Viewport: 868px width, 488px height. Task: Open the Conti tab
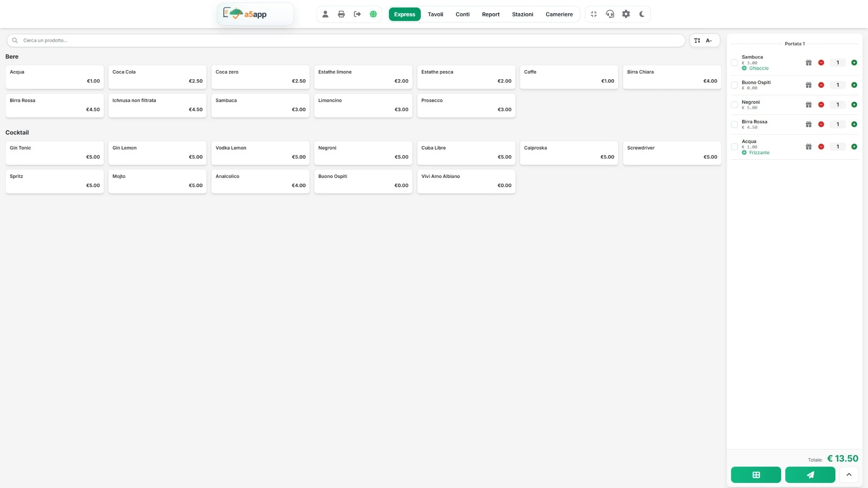tap(462, 14)
